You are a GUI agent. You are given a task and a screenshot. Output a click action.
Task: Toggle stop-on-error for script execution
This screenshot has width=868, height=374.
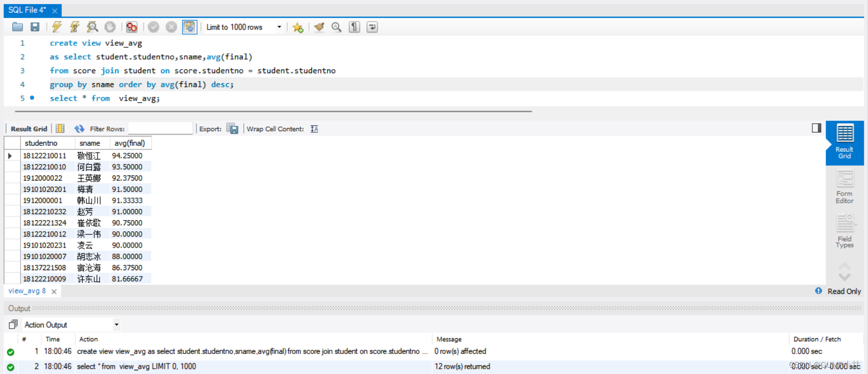pos(132,27)
